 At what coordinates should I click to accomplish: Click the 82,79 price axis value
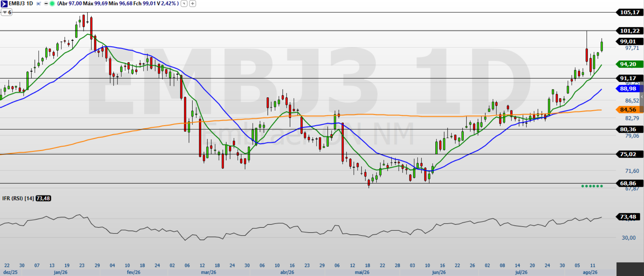click(632, 118)
